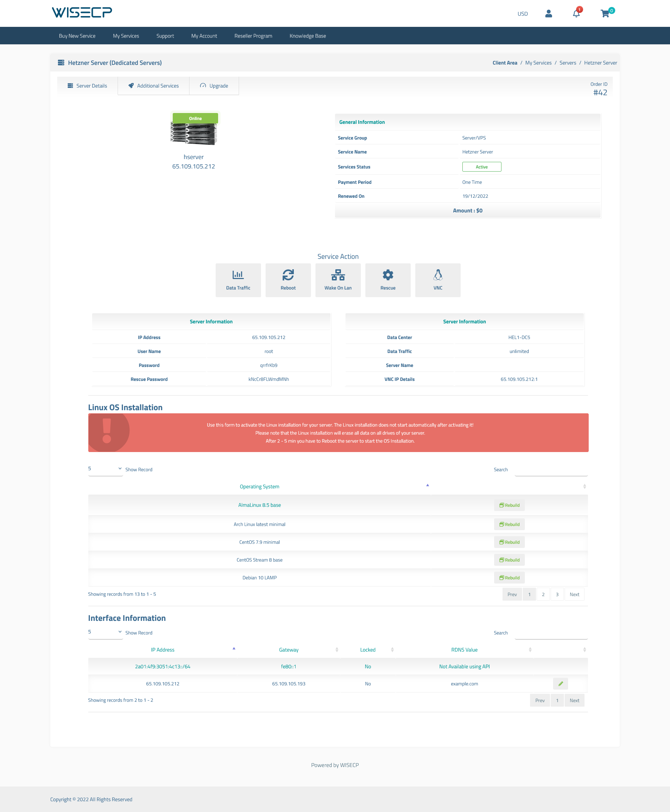Screen dimensions: 670x812
Task: Sort interface table by Gateway
Action: point(289,649)
